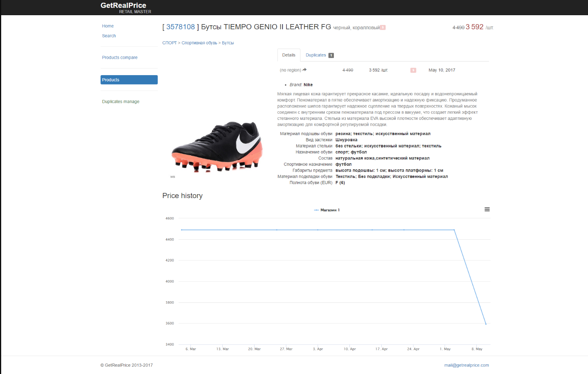Click the May 10, 2017 date

[442, 70]
